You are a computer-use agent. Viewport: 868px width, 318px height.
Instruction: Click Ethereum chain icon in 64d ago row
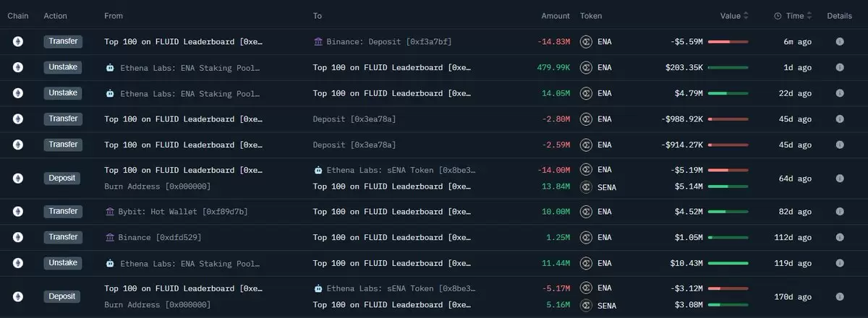18,178
